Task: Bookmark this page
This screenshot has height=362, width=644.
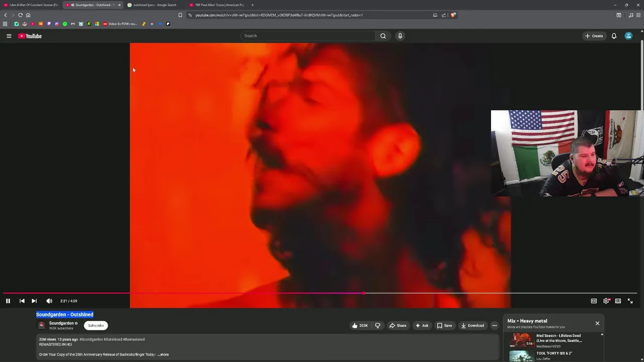Action: [x=180, y=15]
